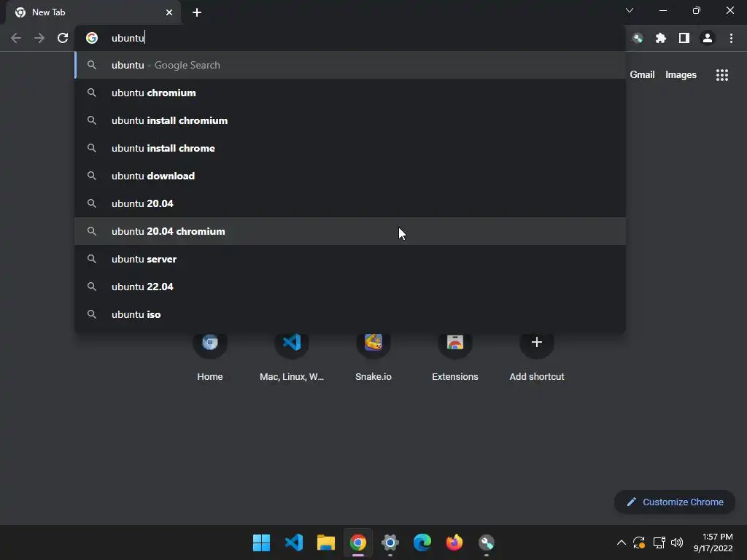The height and width of the screenshot is (560, 747).
Task: Choose suggestion 'ubuntu install chromium'
Action: 350,120
